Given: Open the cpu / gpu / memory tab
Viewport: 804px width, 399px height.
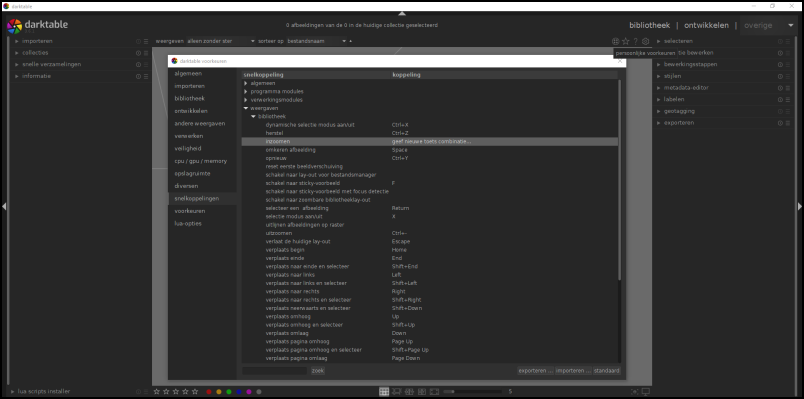Looking at the screenshot, I should pyautogui.click(x=203, y=161).
